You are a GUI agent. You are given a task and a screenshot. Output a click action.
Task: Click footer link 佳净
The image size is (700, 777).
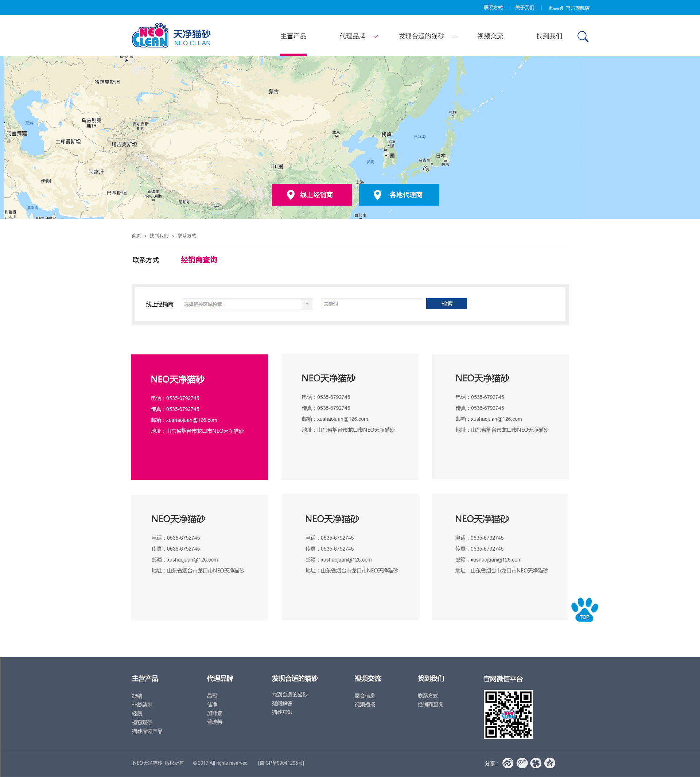212,705
